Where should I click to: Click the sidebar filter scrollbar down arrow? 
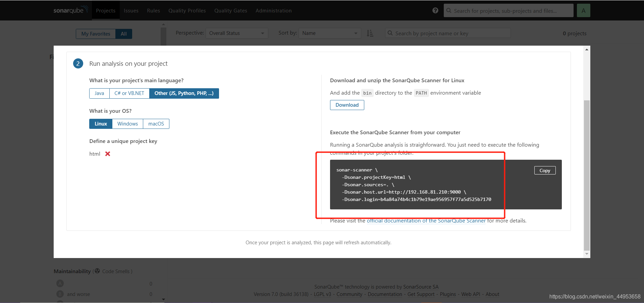(163, 299)
